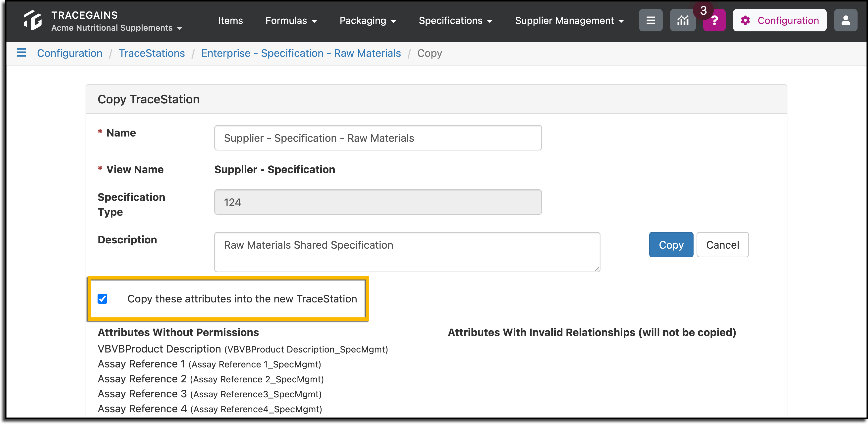The height and width of the screenshot is (424, 868).
Task: Follow the Configuration breadcrumb link
Action: [x=70, y=53]
